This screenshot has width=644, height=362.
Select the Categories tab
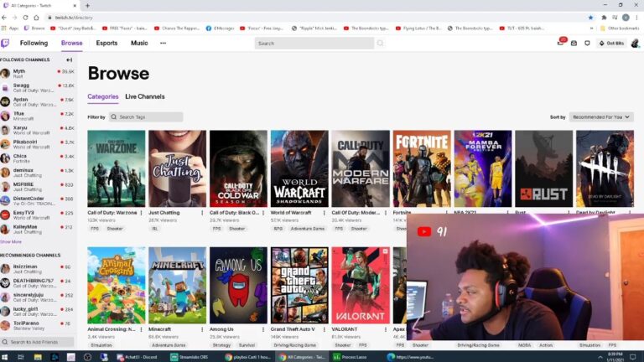point(102,97)
